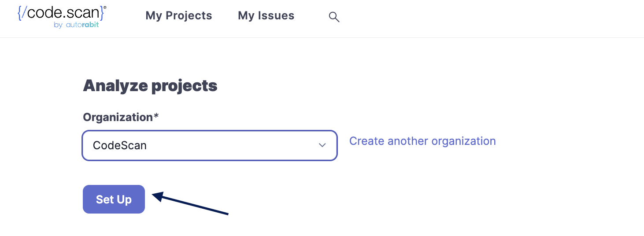
Task: Click the code.scan logo
Action: [62, 13]
